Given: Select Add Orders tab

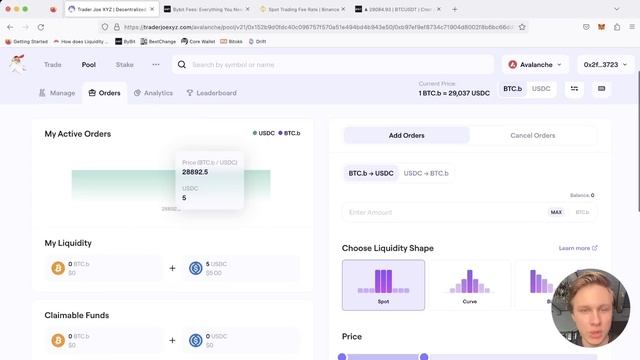Looking at the screenshot, I should [x=407, y=135].
